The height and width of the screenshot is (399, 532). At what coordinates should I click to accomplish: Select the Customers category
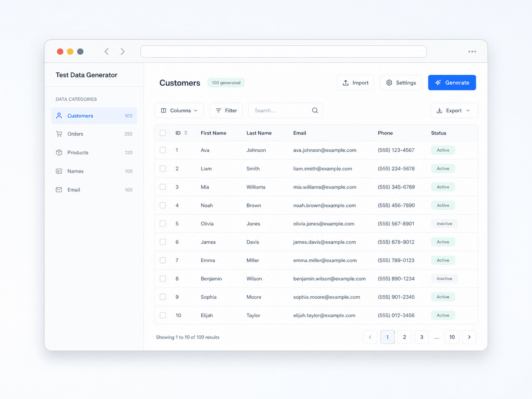tap(94, 116)
